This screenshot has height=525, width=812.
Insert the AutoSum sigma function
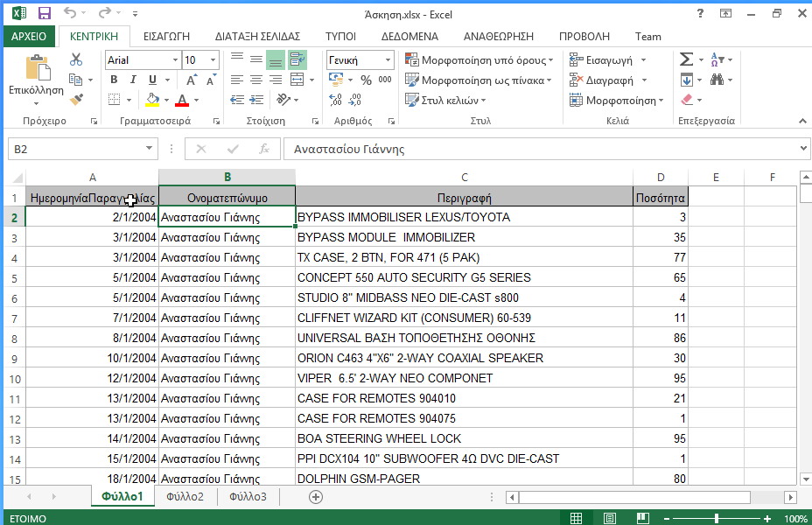coord(686,59)
